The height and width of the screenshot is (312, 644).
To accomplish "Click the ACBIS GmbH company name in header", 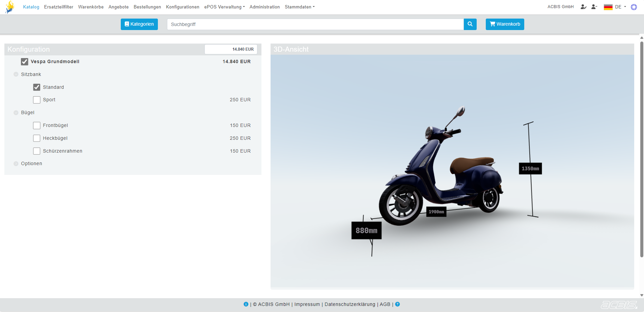I will [561, 7].
